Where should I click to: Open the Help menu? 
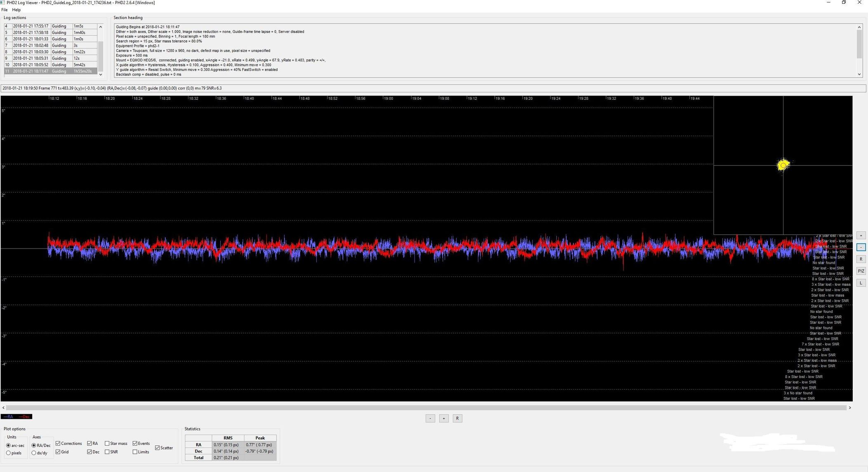tap(16, 9)
